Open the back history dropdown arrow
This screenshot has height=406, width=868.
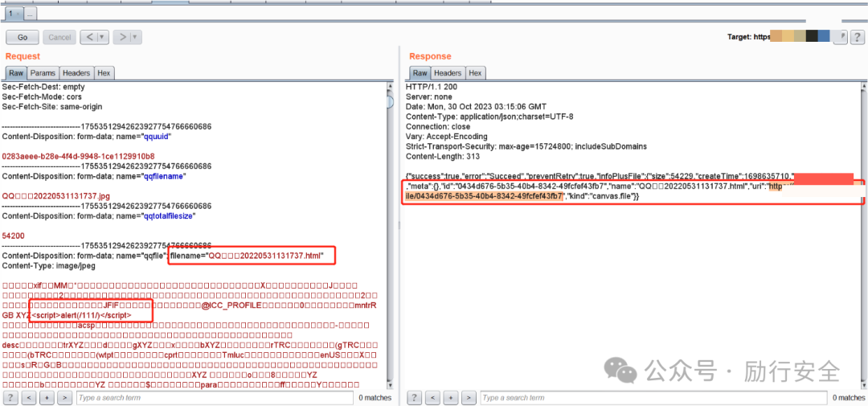(103, 37)
